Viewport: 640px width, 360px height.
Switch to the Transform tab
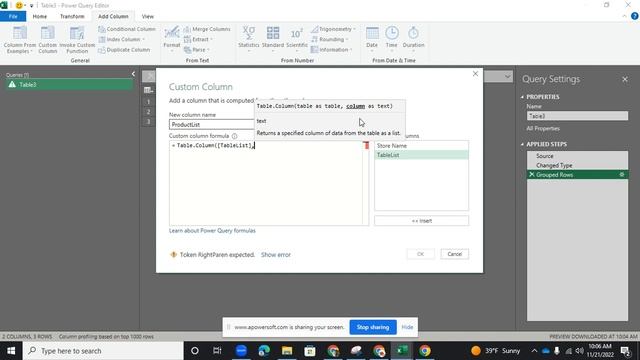[x=72, y=16]
